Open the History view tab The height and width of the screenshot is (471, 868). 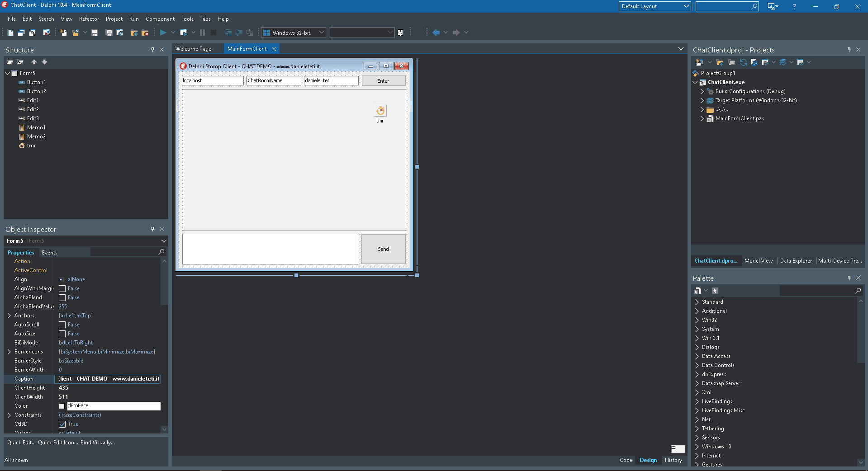pyautogui.click(x=674, y=460)
